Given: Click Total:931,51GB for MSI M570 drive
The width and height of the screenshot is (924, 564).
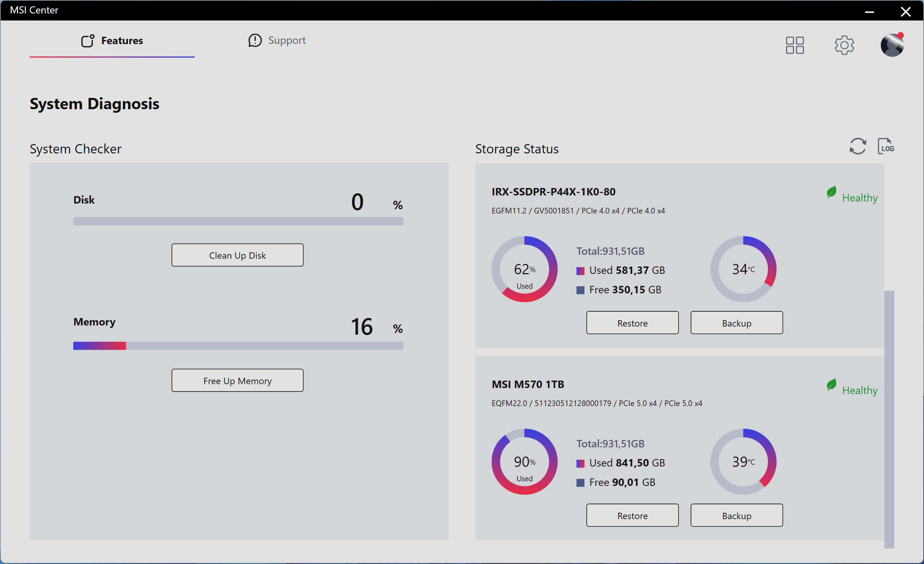Looking at the screenshot, I should pyautogui.click(x=610, y=444).
